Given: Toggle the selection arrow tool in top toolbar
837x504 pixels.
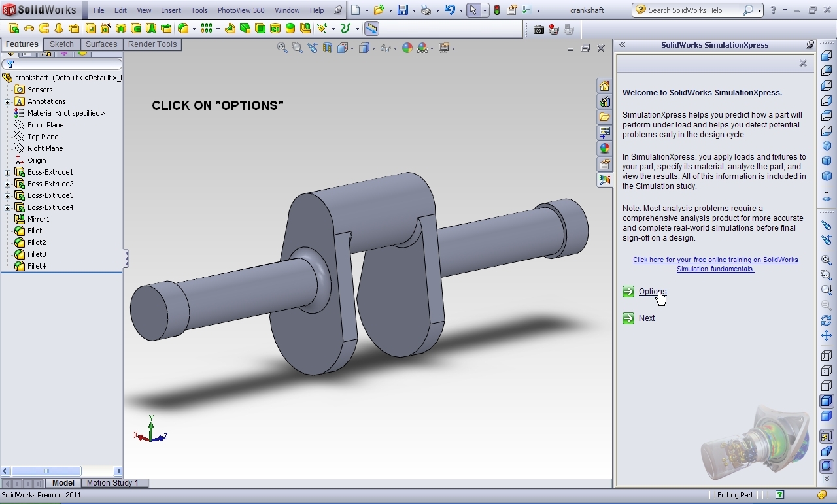Looking at the screenshot, I should pos(473,10).
